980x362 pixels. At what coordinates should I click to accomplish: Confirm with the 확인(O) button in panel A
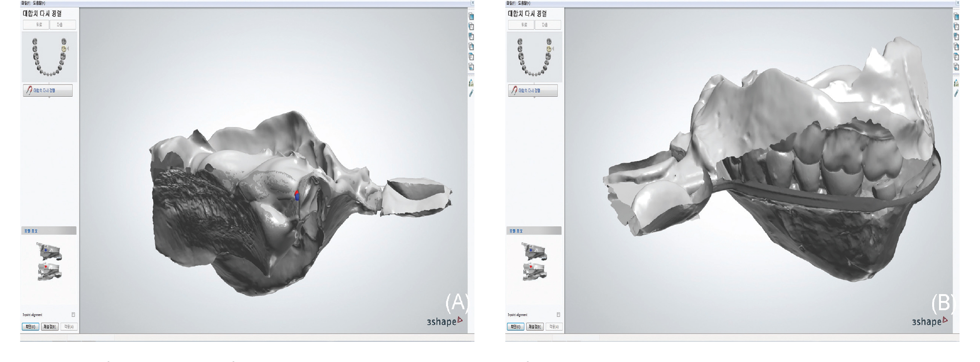30,326
